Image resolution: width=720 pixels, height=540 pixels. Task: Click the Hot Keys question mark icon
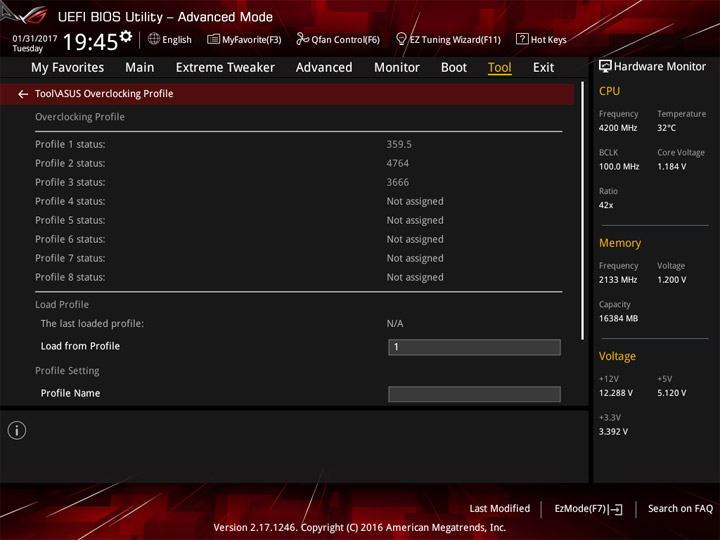(x=522, y=39)
